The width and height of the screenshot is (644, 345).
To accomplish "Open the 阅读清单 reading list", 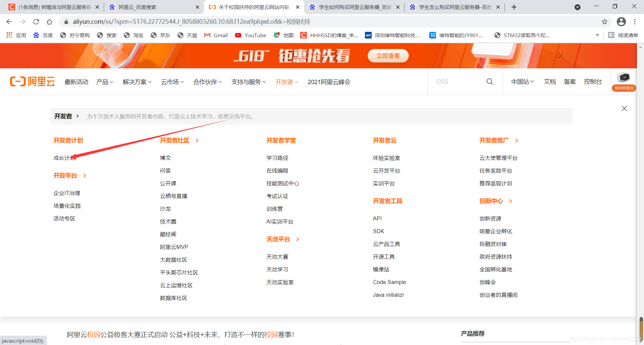I will point(623,35).
